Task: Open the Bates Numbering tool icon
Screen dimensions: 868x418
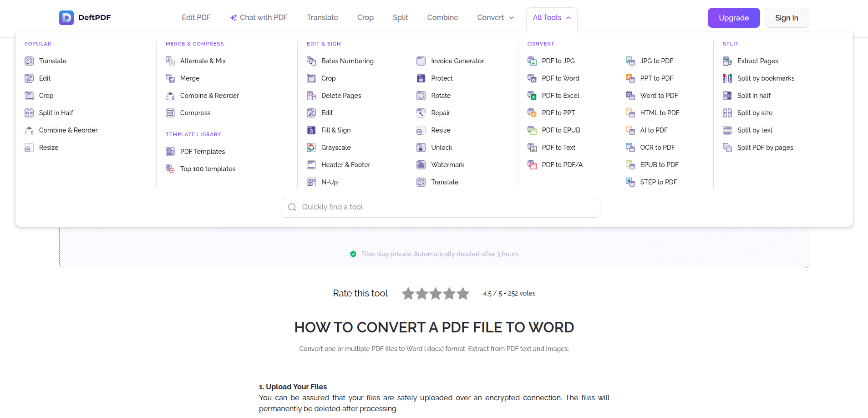Action: coord(311,61)
